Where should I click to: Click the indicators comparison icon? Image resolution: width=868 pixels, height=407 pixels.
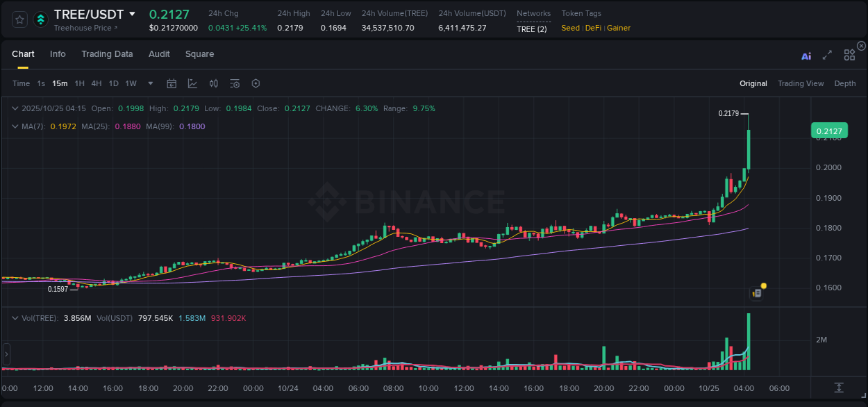tap(213, 83)
